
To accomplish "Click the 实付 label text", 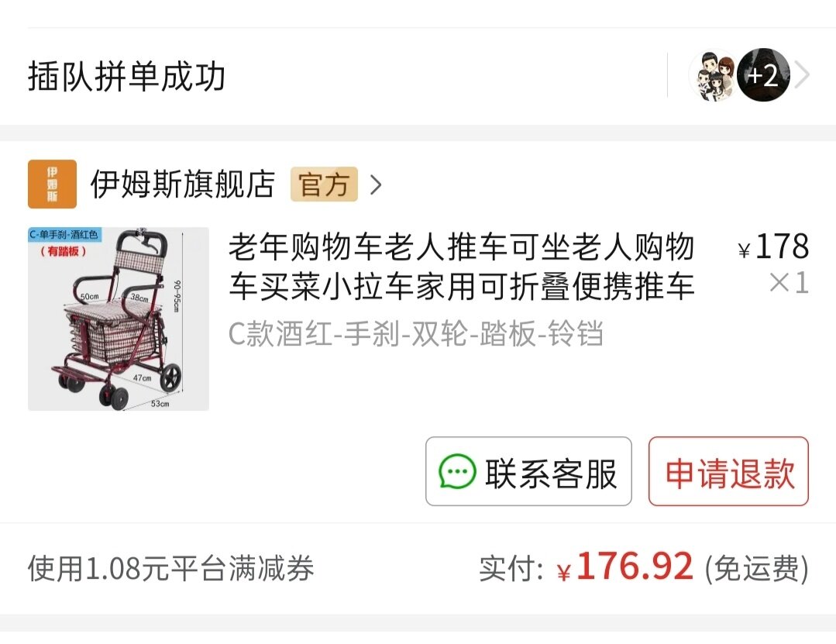I will tap(511, 569).
